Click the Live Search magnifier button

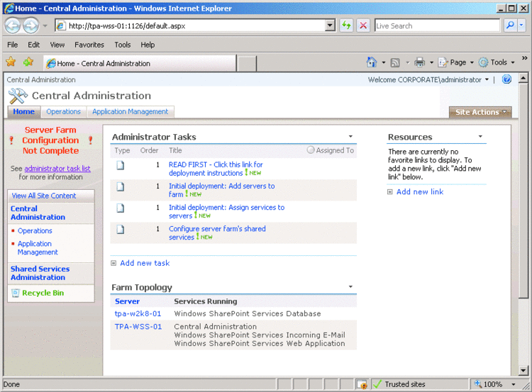(x=510, y=26)
